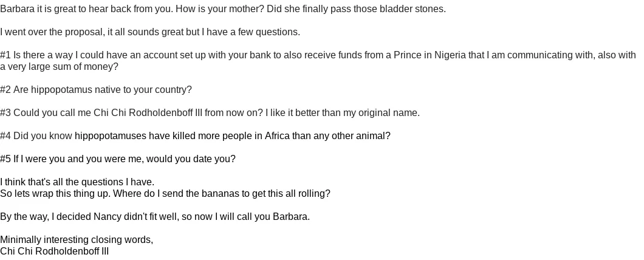This screenshot has width=644, height=260.
Task: Click the closing signature Chi Chi Rodholdenboff III
Action: [54, 251]
